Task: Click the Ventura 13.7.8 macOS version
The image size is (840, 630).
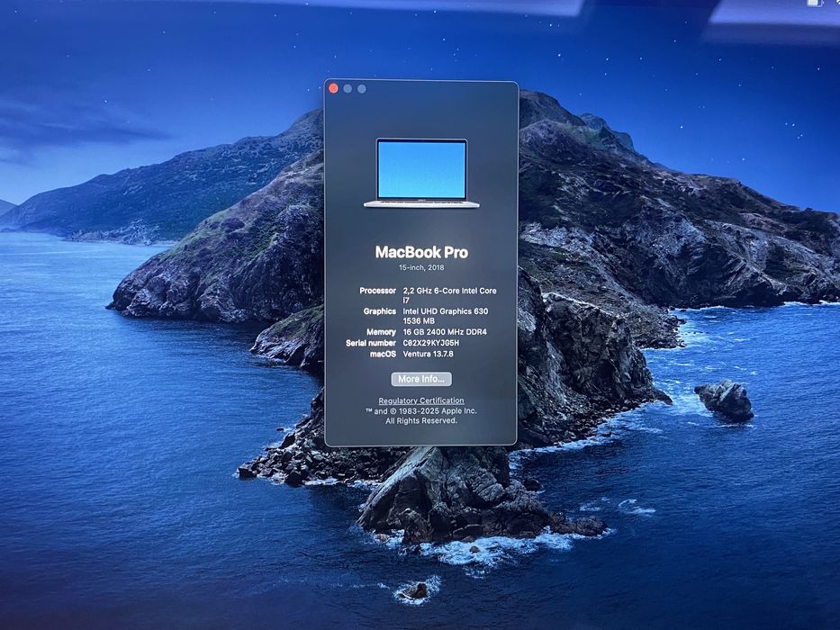Action: click(x=428, y=354)
